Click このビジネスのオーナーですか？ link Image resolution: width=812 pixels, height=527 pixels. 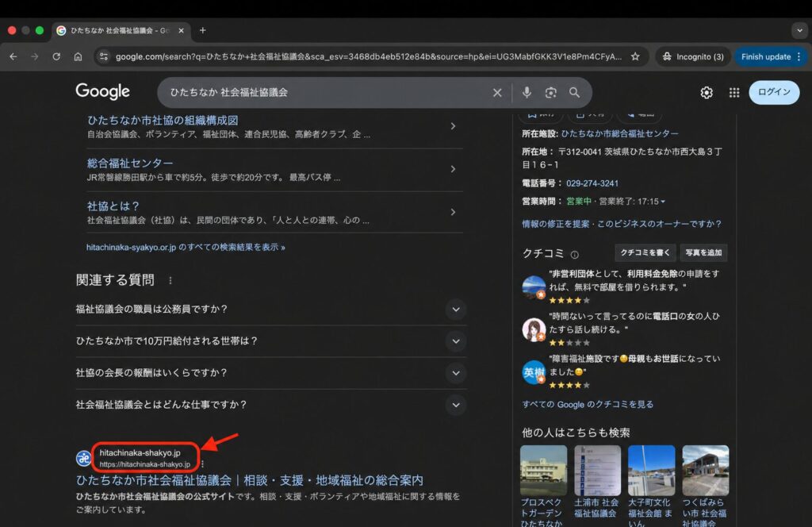pos(659,224)
